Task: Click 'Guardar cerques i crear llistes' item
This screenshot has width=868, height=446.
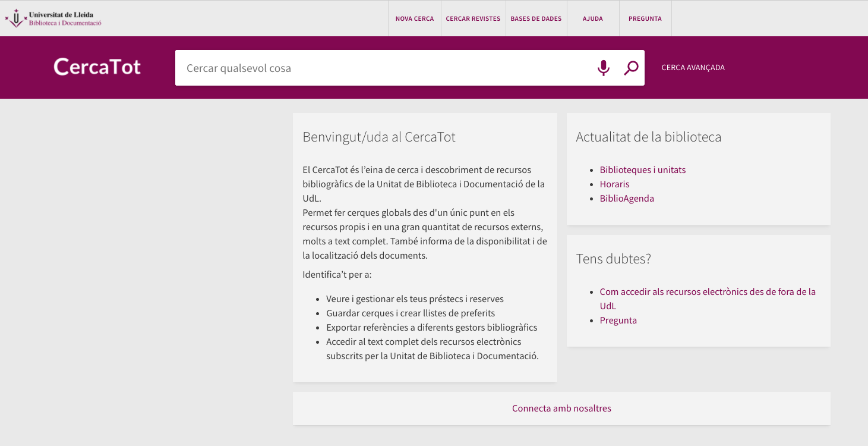Action: [x=411, y=313]
